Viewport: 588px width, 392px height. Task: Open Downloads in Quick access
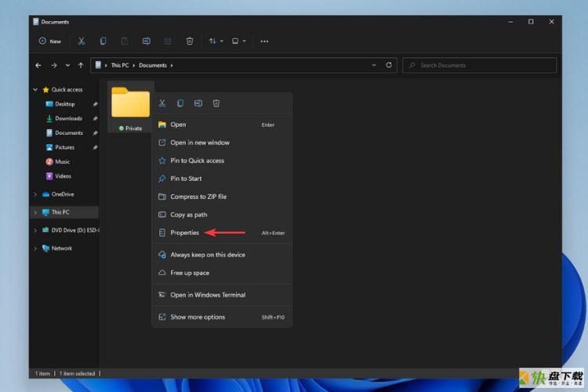(68, 118)
